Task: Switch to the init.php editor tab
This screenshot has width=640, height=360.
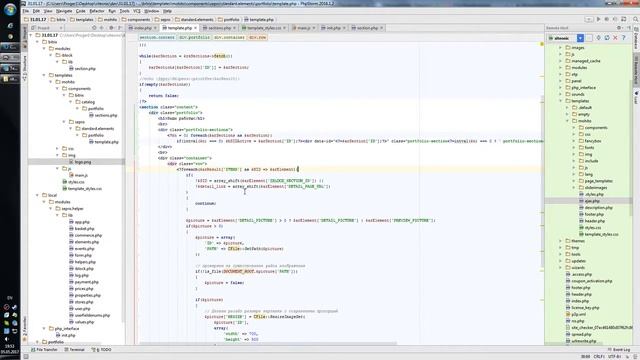Action: point(333,28)
